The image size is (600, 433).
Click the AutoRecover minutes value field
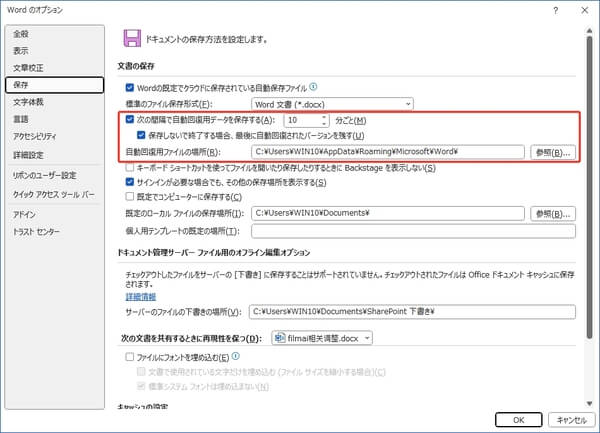302,120
